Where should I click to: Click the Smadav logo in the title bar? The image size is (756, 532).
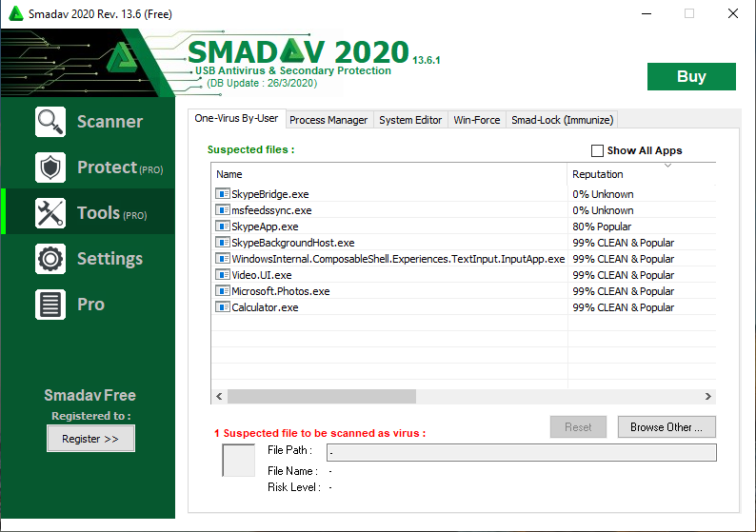(16, 13)
